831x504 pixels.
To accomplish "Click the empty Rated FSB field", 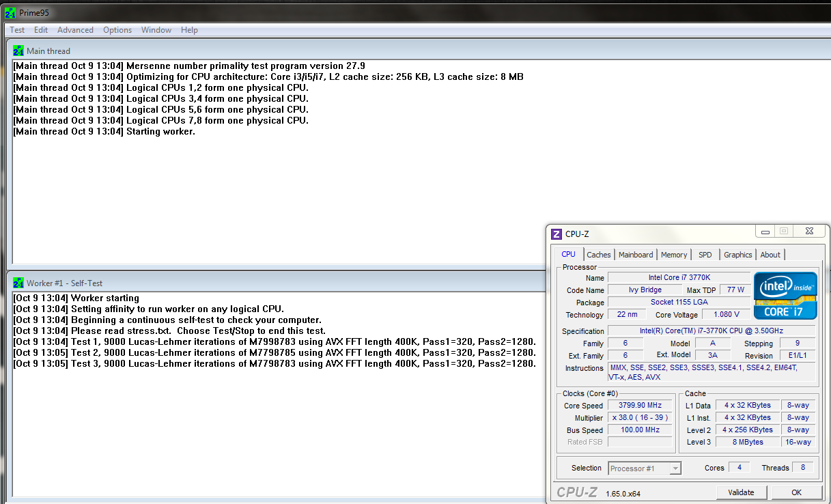I will click(x=639, y=443).
